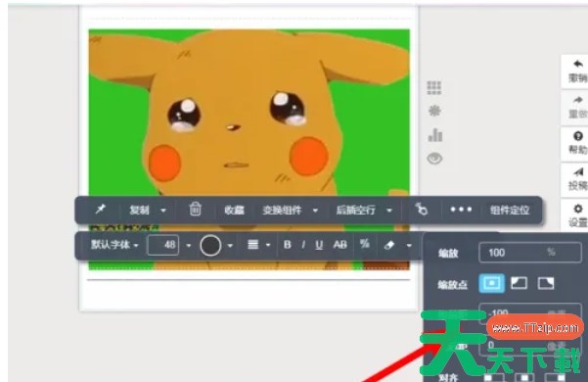Viewport: 588px width, 382px height.
Task: Click the 收藏 favorite button
Action: coord(235,210)
